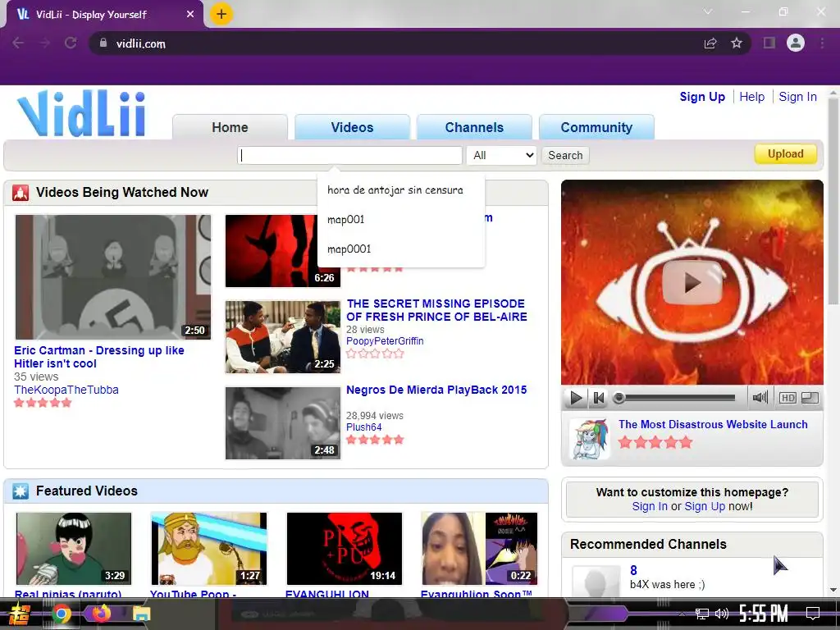Open featured 19:14 Evanguhlion thumbnail
This screenshot has width=840, height=630.
point(345,549)
